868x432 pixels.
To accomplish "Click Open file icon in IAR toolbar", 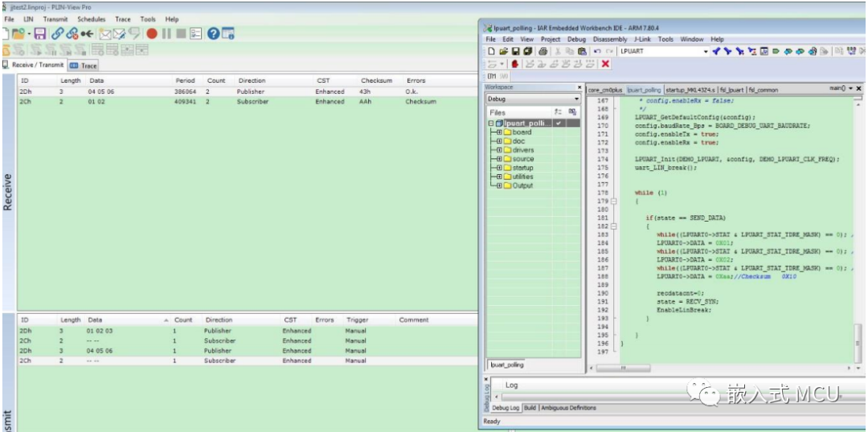I will [504, 51].
